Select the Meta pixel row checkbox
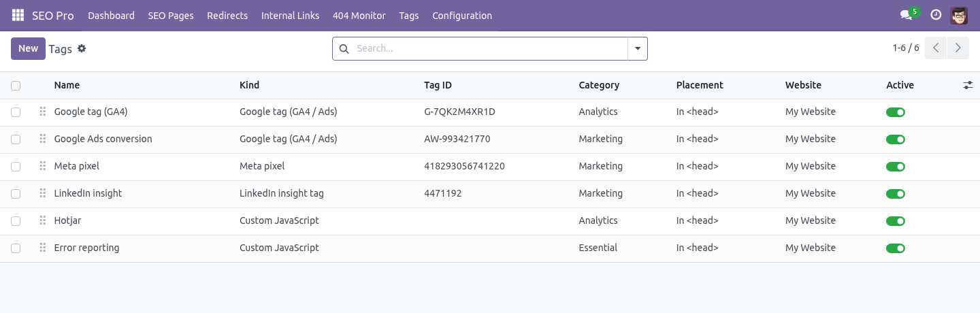This screenshot has width=980, height=313. [x=16, y=167]
